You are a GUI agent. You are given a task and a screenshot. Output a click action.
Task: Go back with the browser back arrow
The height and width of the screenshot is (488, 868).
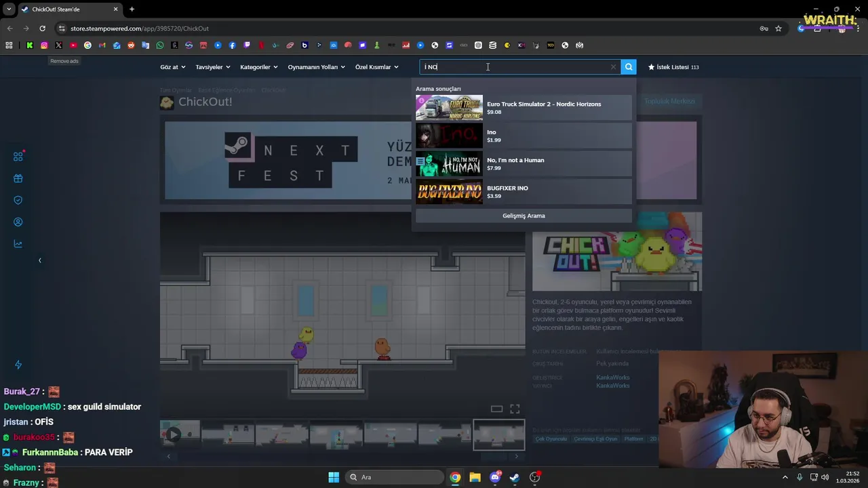[x=9, y=28]
